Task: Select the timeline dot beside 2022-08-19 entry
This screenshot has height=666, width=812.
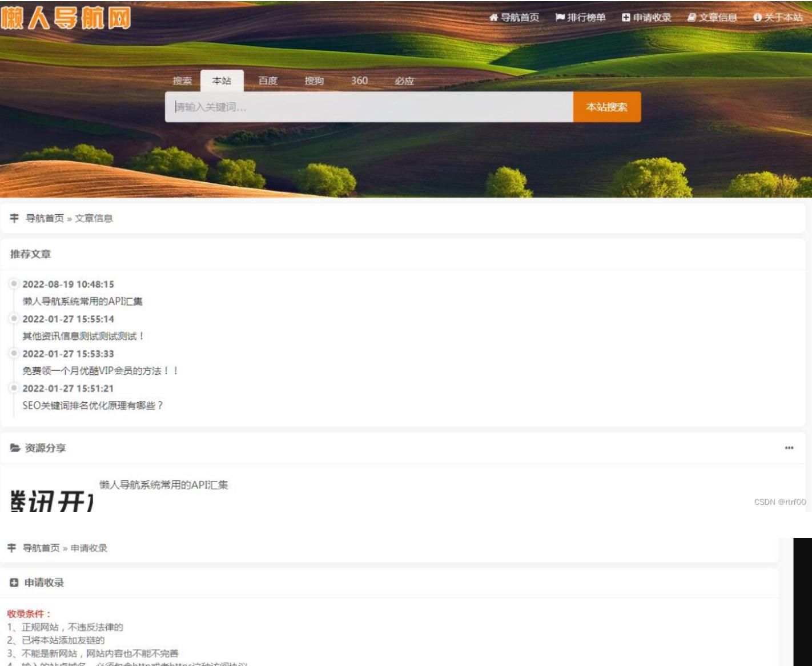Action: 13,283
